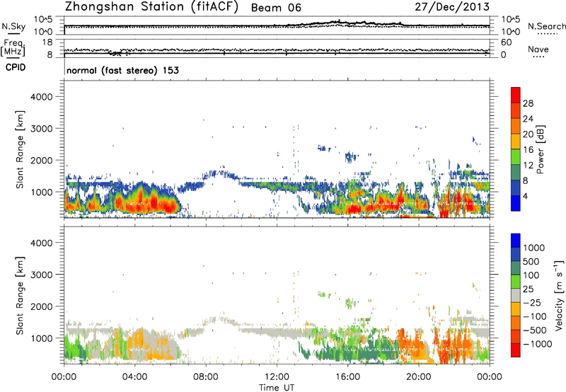
Task: Click the yellow 16-20 dB power swatch
Action: coord(516,141)
